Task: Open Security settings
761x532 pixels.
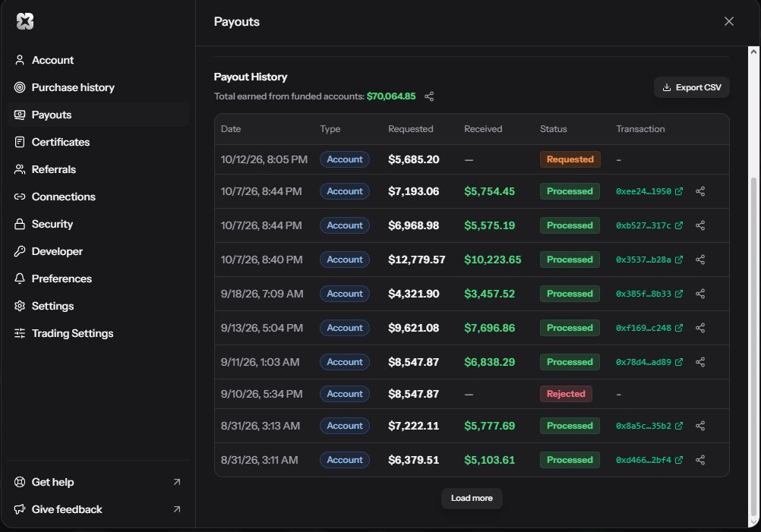Action: [99, 224]
